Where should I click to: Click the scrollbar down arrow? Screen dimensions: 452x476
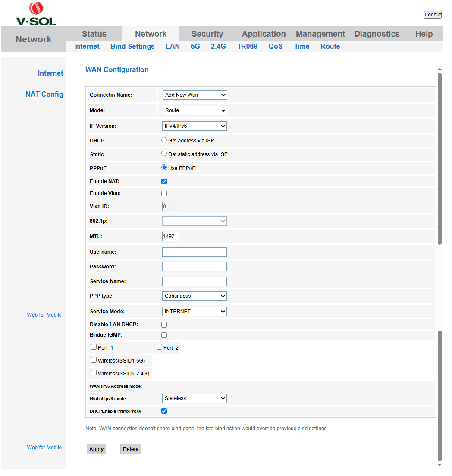point(439,465)
